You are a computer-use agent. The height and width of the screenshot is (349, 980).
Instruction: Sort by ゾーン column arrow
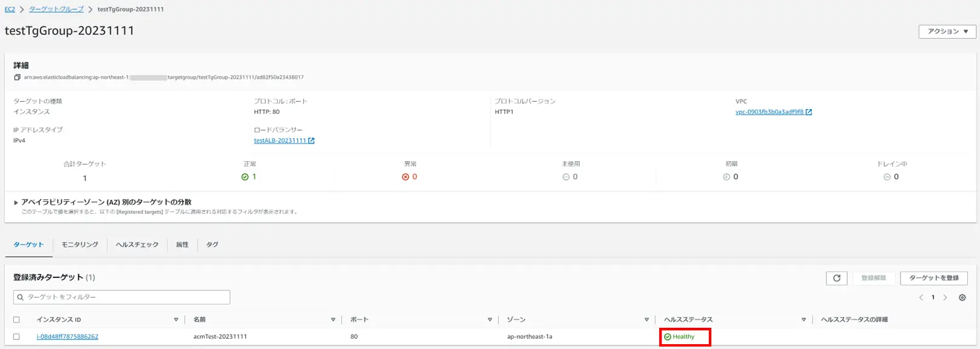pos(646,320)
